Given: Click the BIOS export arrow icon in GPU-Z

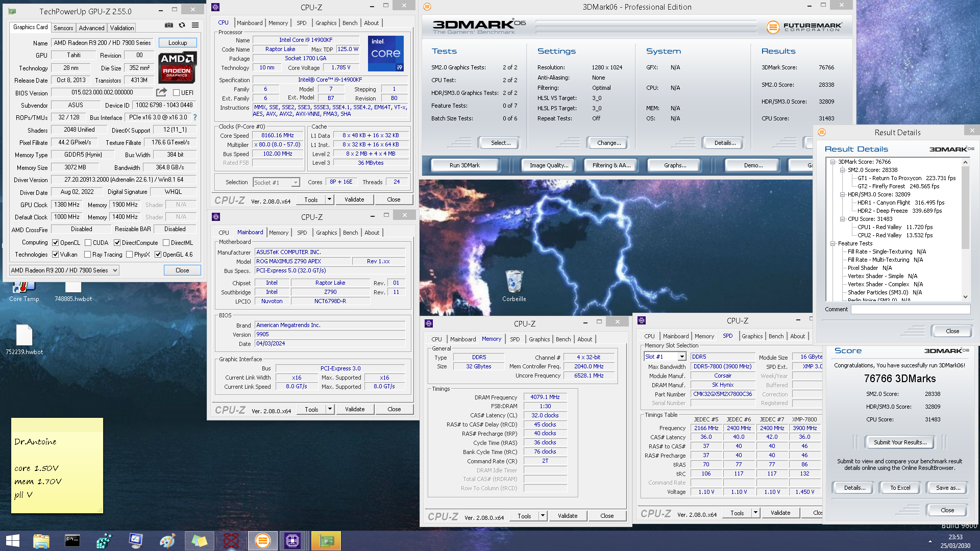Looking at the screenshot, I should click(161, 92).
